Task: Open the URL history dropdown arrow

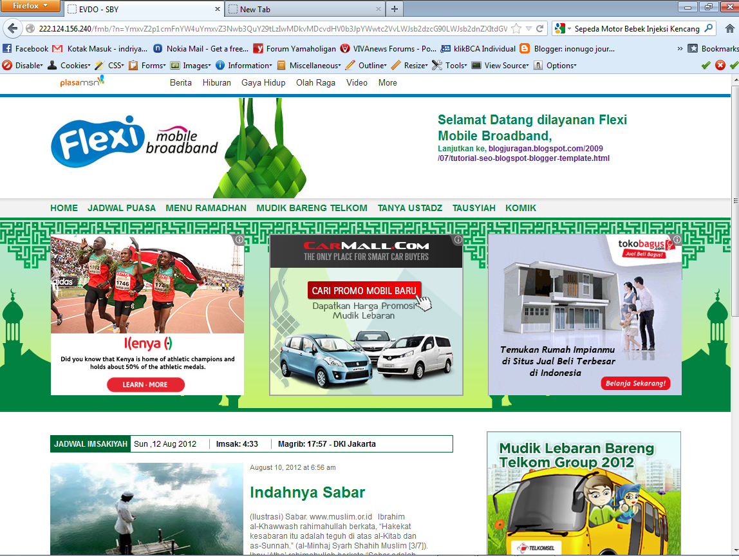Action: pyautogui.click(x=529, y=29)
